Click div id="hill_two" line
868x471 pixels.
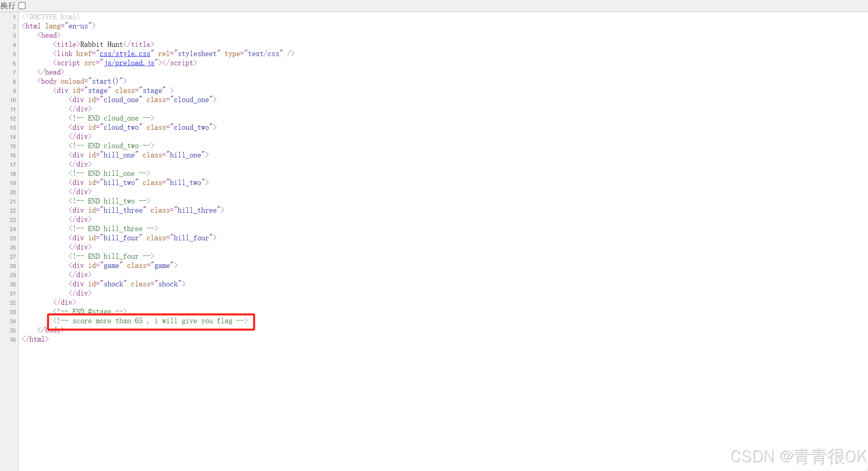138,183
